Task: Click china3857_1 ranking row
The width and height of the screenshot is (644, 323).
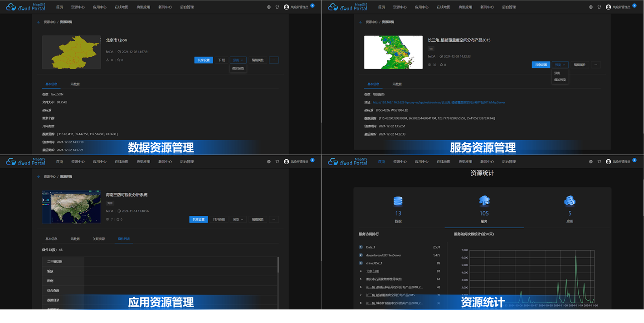Action: coord(400,263)
